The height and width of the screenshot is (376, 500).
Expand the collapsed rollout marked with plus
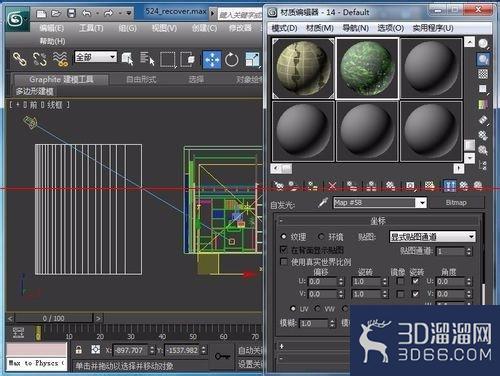click(x=282, y=346)
